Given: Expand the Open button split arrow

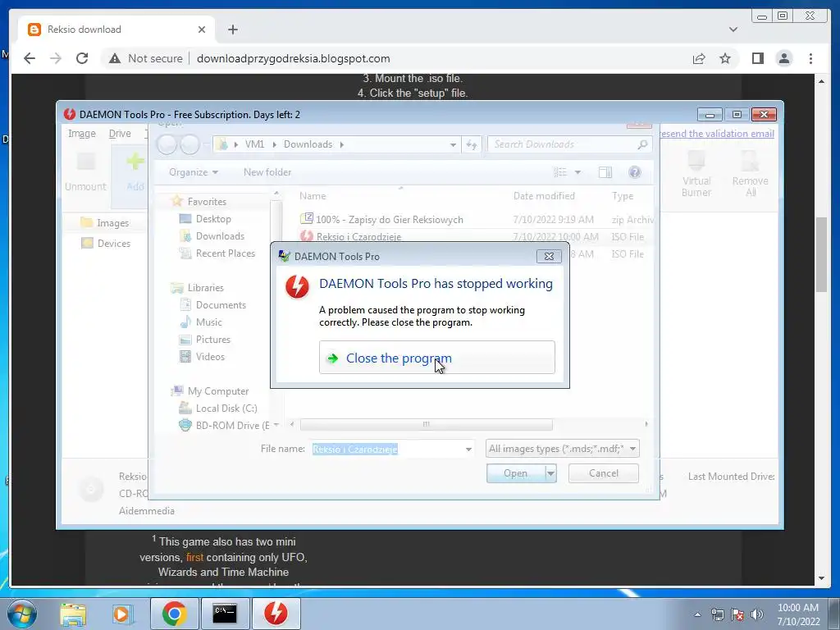Looking at the screenshot, I should [550, 473].
